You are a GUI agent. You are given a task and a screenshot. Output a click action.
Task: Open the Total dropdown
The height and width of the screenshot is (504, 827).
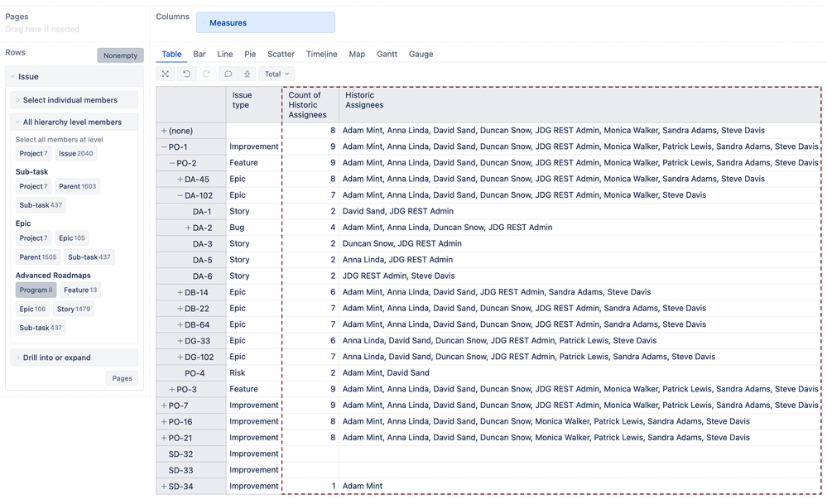click(x=276, y=74)
